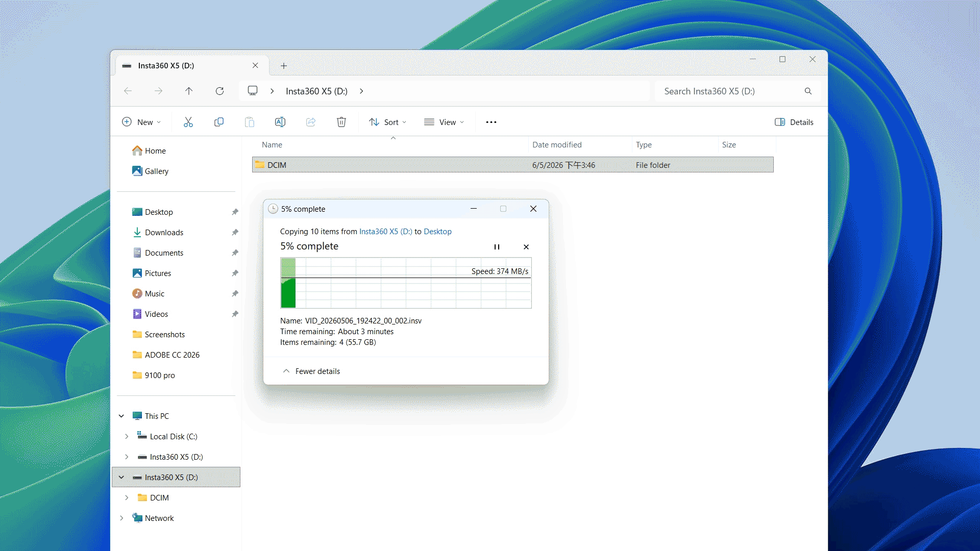Click chevron before Insta360 X5 in address bar
This screenshot has height=551, width=980.
[x=272, y=91]
